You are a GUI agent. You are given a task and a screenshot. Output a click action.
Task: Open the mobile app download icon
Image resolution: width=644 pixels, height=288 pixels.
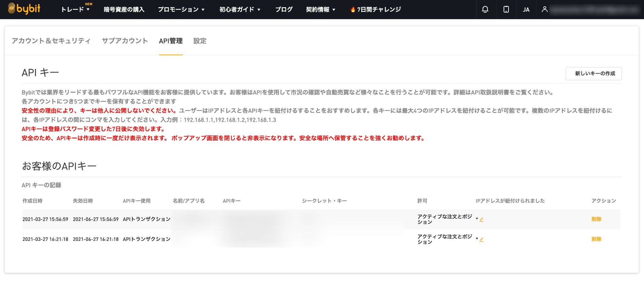[506, 9]
